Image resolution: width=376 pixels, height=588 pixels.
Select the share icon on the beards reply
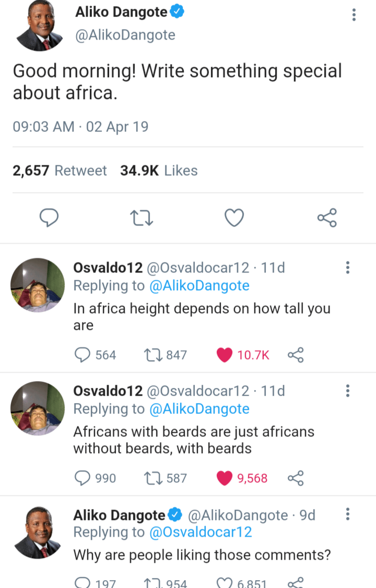pyautogui.click(x=296, y=478)
